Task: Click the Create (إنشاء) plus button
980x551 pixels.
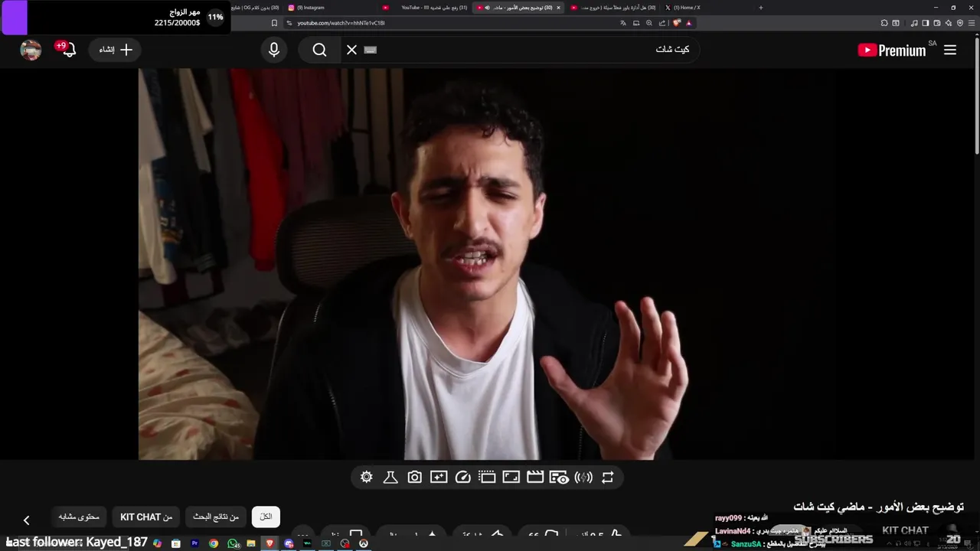Action: (x=116, y=50)
